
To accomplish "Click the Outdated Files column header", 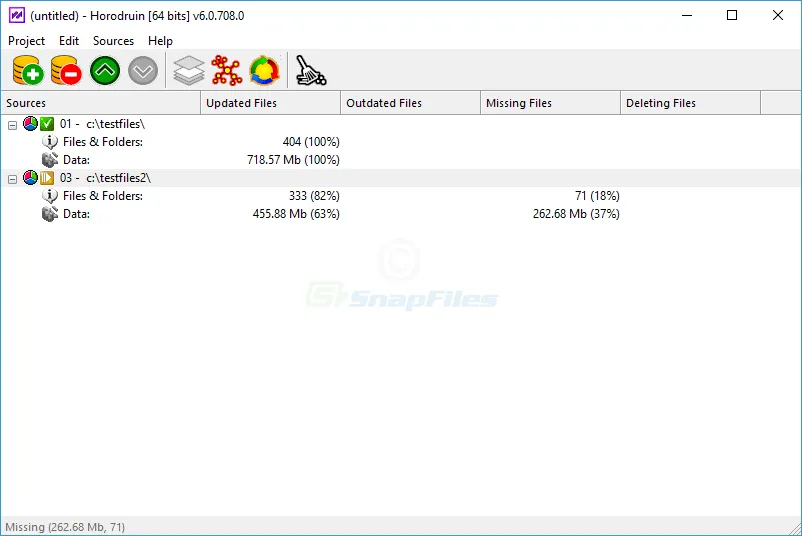I will click(411, 103).
